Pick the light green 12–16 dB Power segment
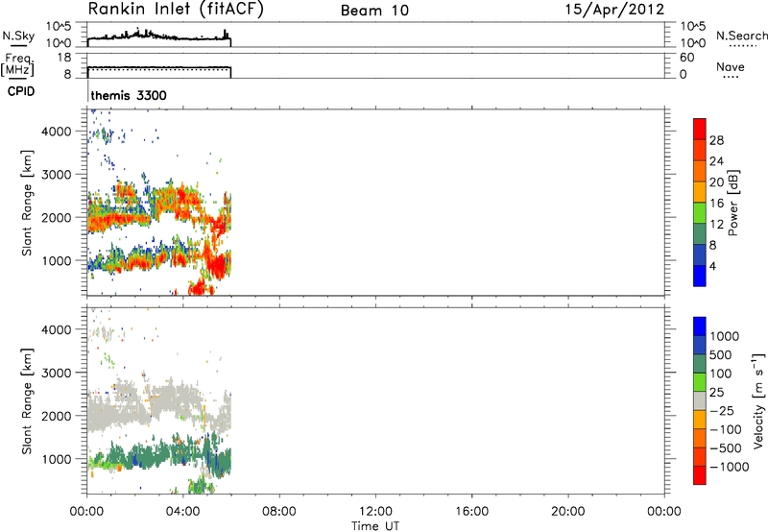This screenshot has width=768, height=532. pos(700,212)
